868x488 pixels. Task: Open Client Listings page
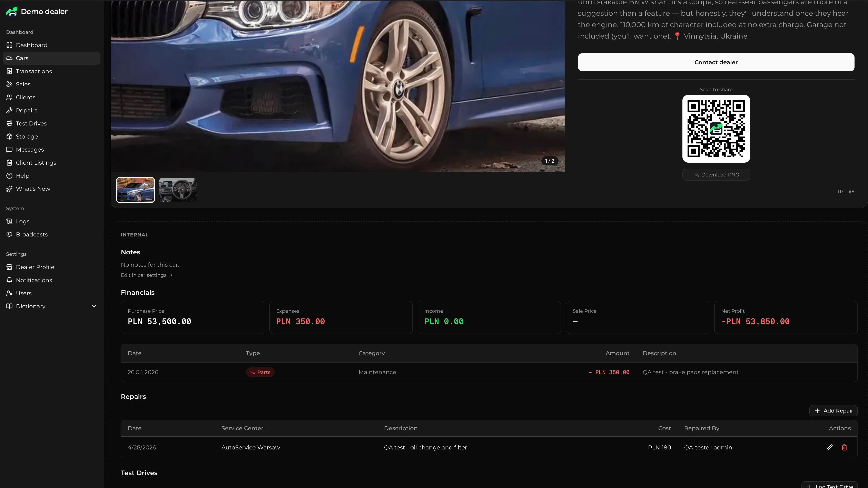coord(52,163)
